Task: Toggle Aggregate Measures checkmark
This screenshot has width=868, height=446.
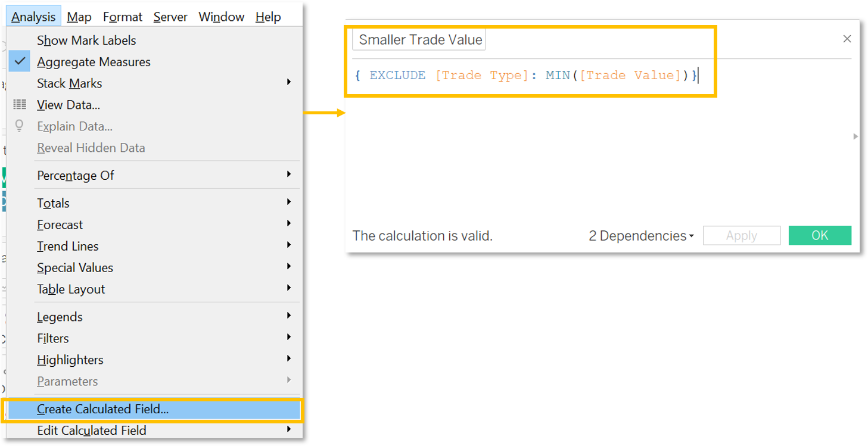Action: coord(20,62)
